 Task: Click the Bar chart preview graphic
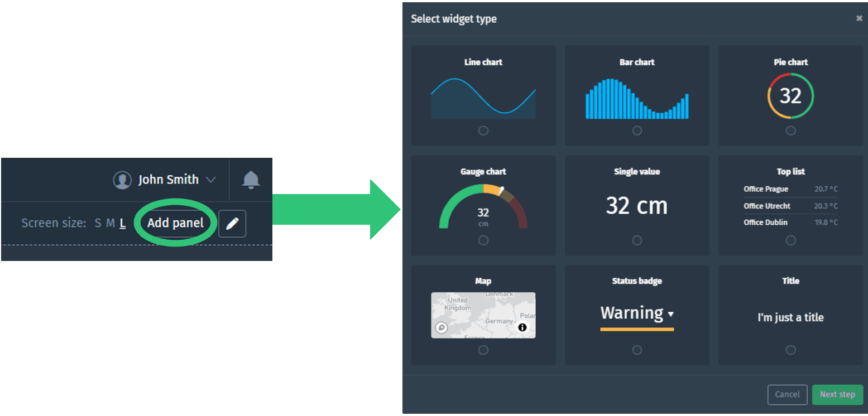637,99
